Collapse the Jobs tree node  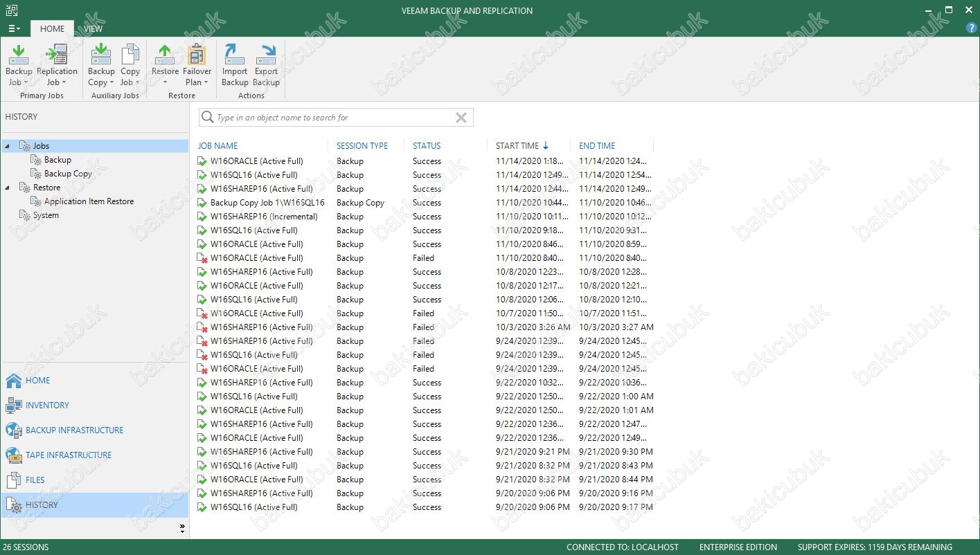(8, 146)
